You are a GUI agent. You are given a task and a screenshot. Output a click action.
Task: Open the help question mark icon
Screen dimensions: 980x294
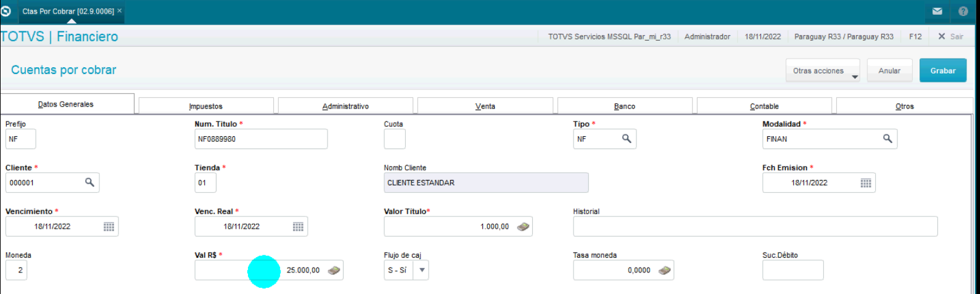(963, 11)
